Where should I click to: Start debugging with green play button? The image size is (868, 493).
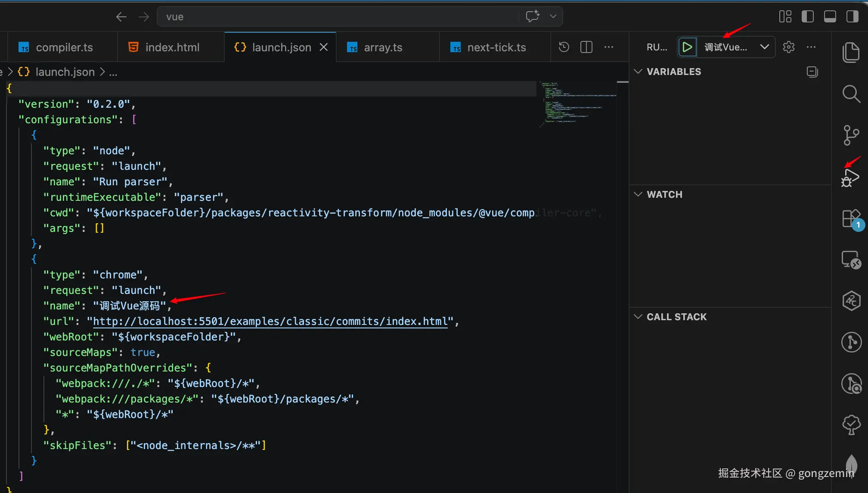pos(687,47)
